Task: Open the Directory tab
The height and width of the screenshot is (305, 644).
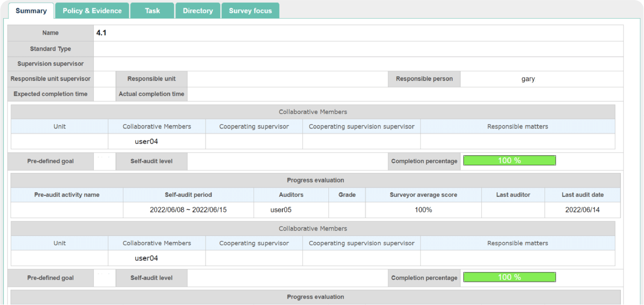Action: tap(198, 11)
